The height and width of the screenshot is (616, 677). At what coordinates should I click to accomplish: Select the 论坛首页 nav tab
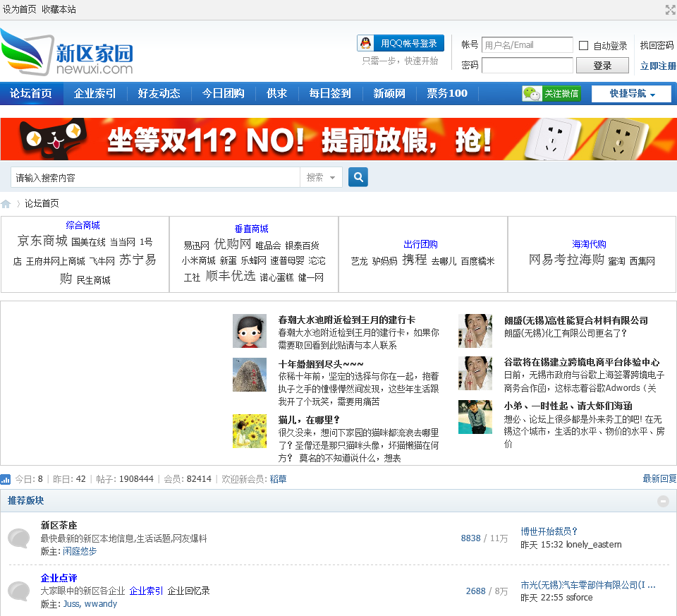(31, 93)
